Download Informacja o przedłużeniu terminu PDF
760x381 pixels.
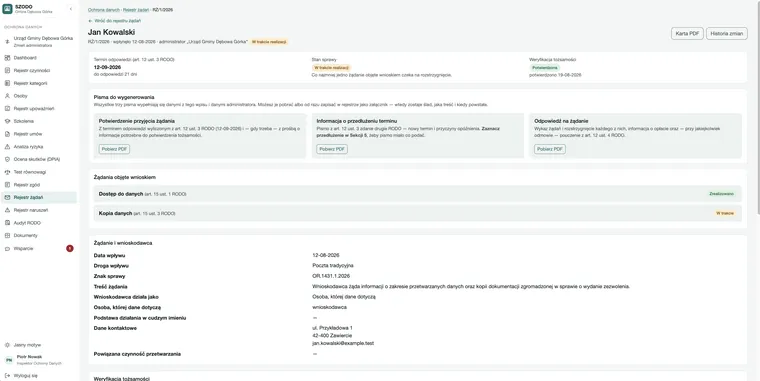pyautogui.click(x=332, y=149)
